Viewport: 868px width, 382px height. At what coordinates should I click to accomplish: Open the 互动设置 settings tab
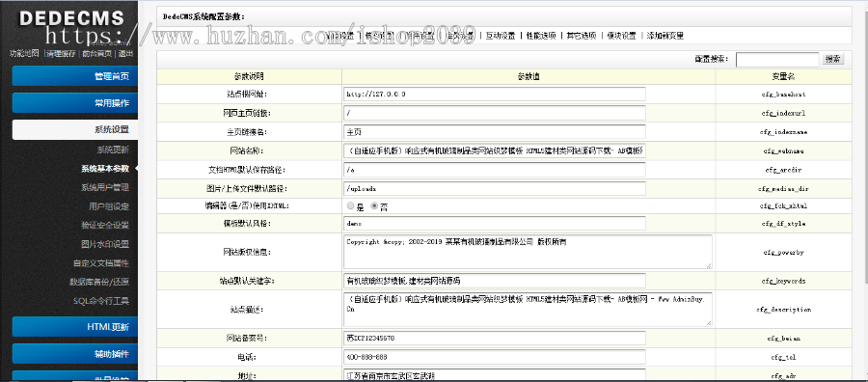501,36
